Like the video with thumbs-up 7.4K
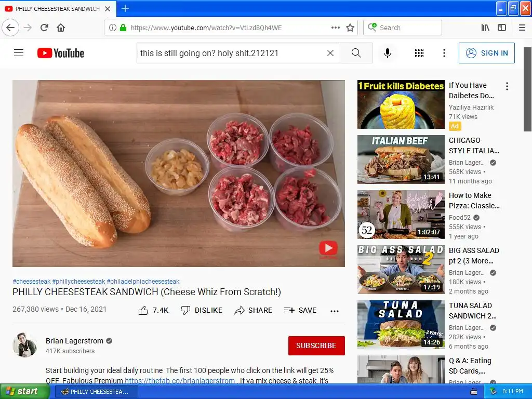The height and width of the screenshot is (399, 532). (x=153, y=310)
